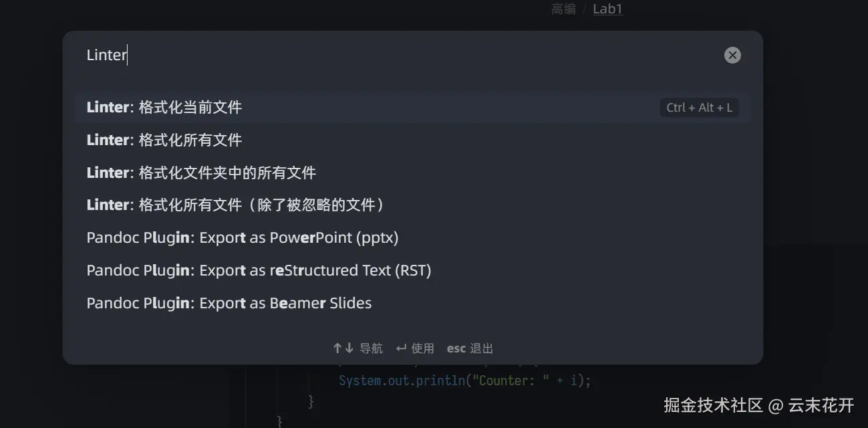Click the closing brace below the println line
868x428 pixels.
pos(311,401)
